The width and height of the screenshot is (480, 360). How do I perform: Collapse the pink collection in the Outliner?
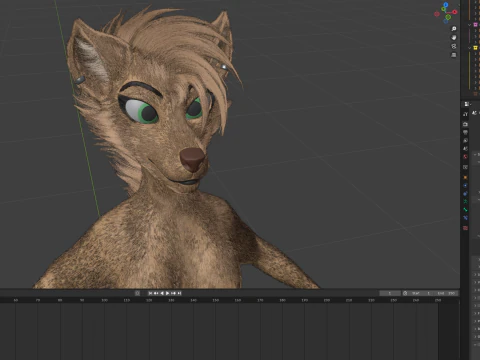click(469, 25)
